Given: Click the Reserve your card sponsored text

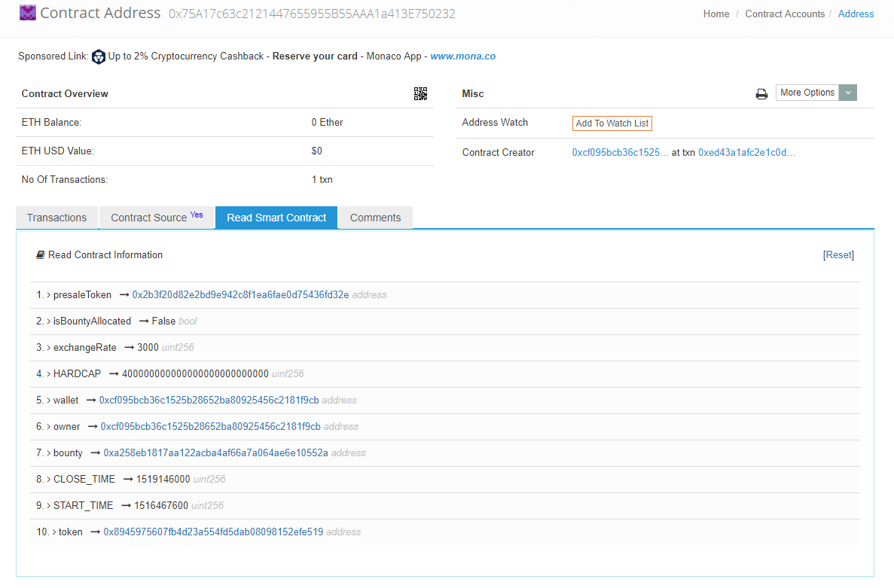Looking at the screenshot, I should pos(315,56).
